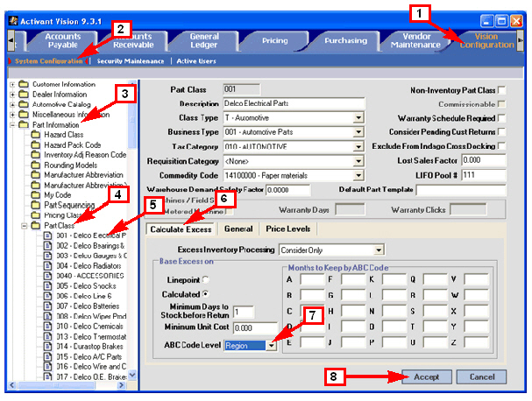
Task: Click the tree horizontal scrollbar right arrow
Action: [x=121, y=385]
